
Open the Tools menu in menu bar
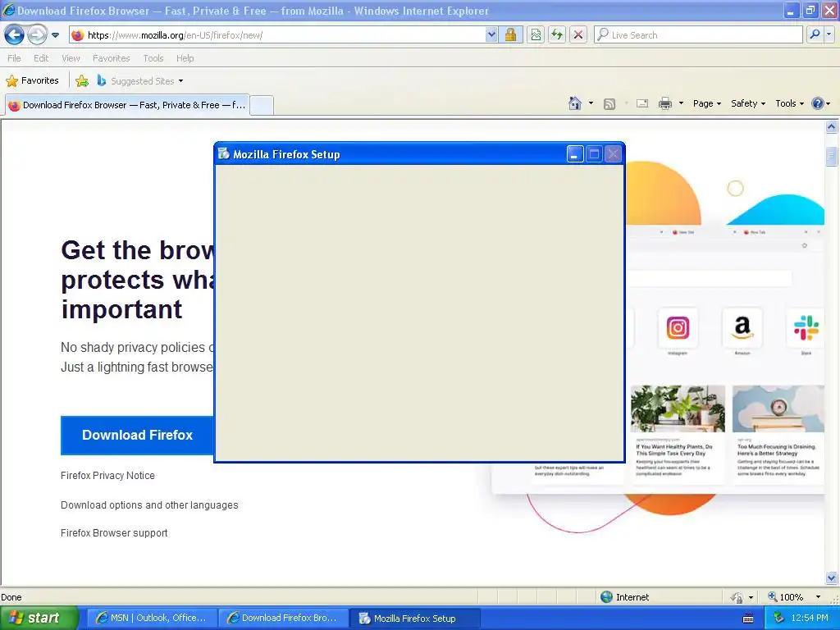(x=153, y=58)
